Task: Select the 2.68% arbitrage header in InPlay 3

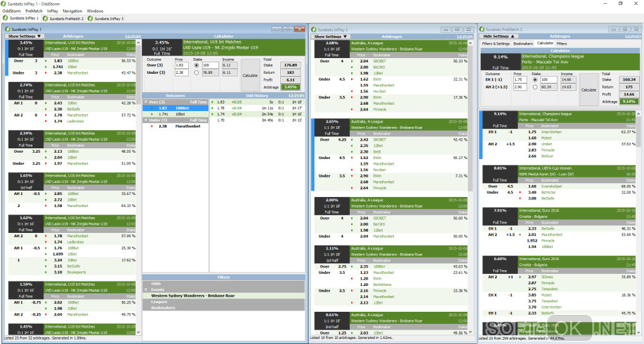Action: point(391,49)
